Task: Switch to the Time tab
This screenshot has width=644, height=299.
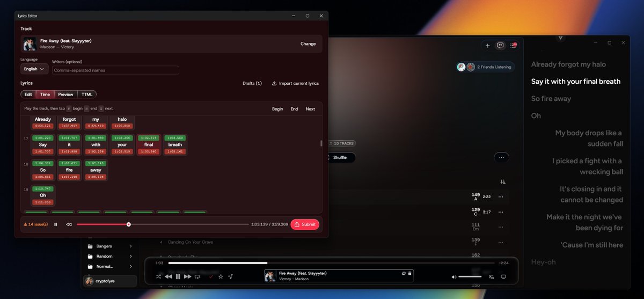Action: 45,94
